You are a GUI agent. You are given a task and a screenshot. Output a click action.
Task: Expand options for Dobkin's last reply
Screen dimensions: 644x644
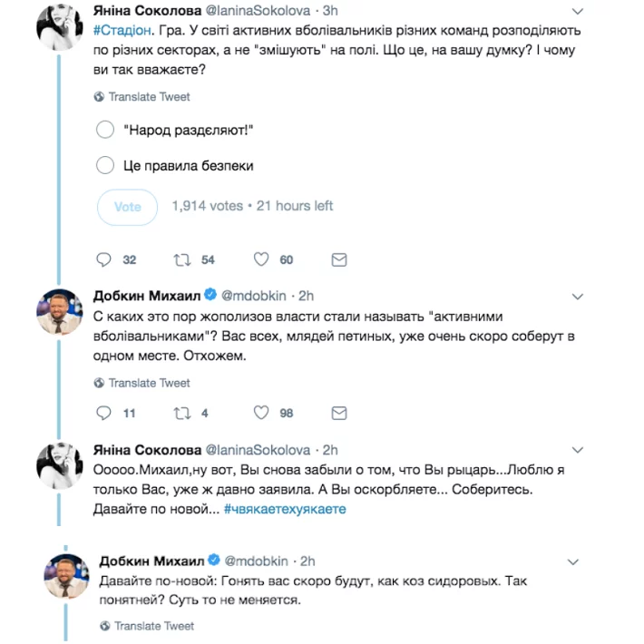pyautogui.click(x=581, y=561)
